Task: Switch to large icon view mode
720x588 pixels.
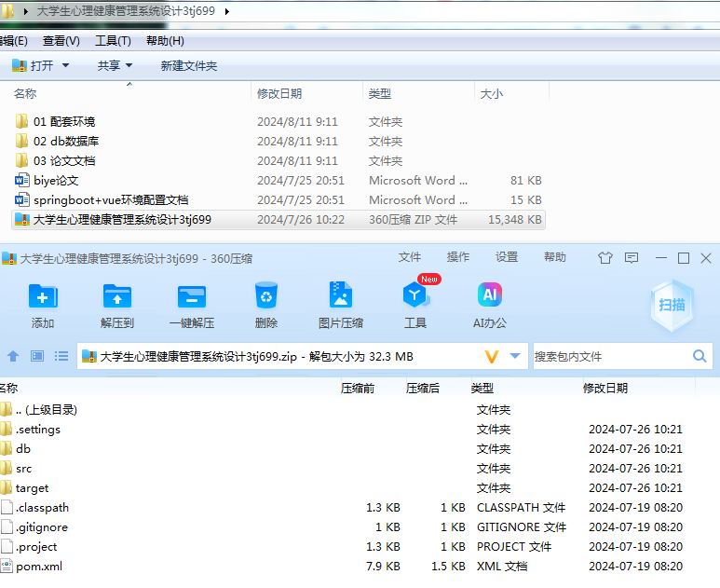Action: pos(37,356)
